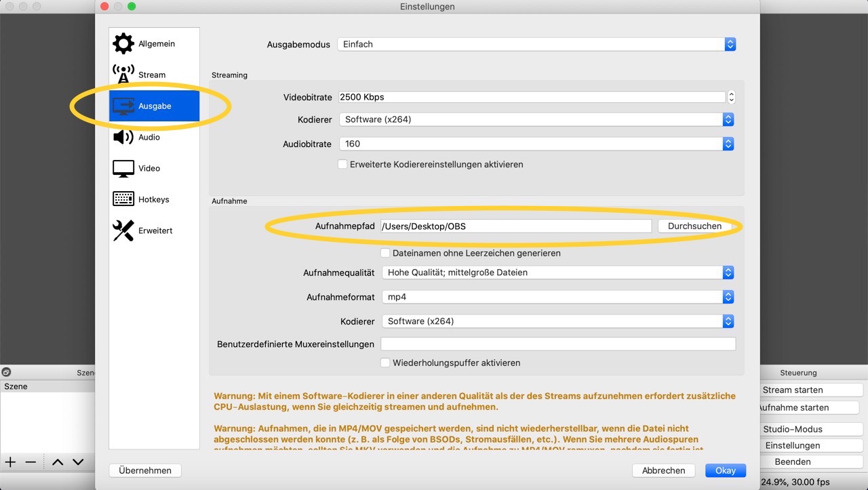The height and width of the screenshot is (490, 868).
Task: Check Dateinamen ohne Leerzeichen generieren
Action: click(385, 253)
